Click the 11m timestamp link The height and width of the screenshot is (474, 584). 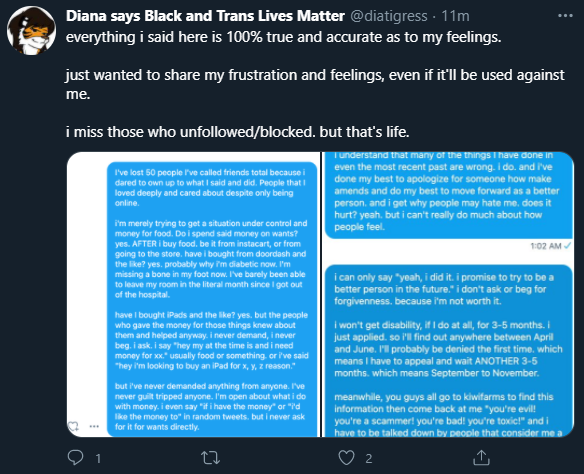(456, 16)
